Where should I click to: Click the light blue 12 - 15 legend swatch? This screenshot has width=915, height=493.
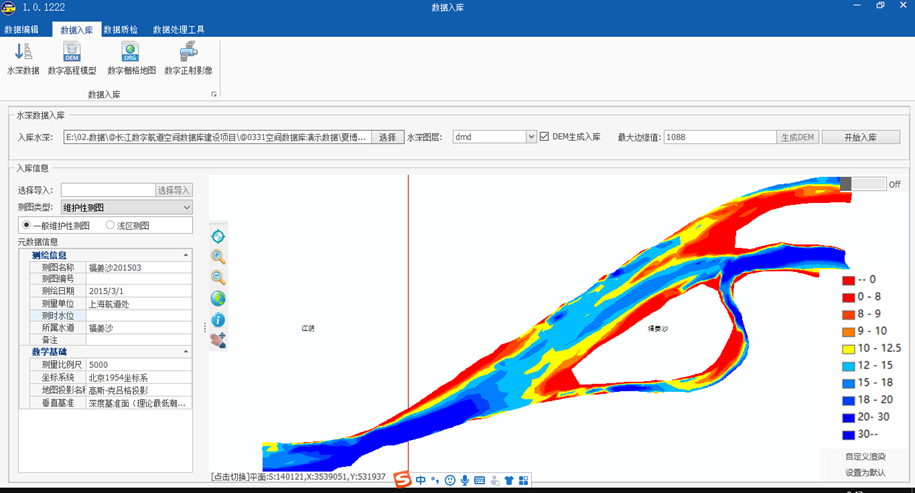click(848, 366)
